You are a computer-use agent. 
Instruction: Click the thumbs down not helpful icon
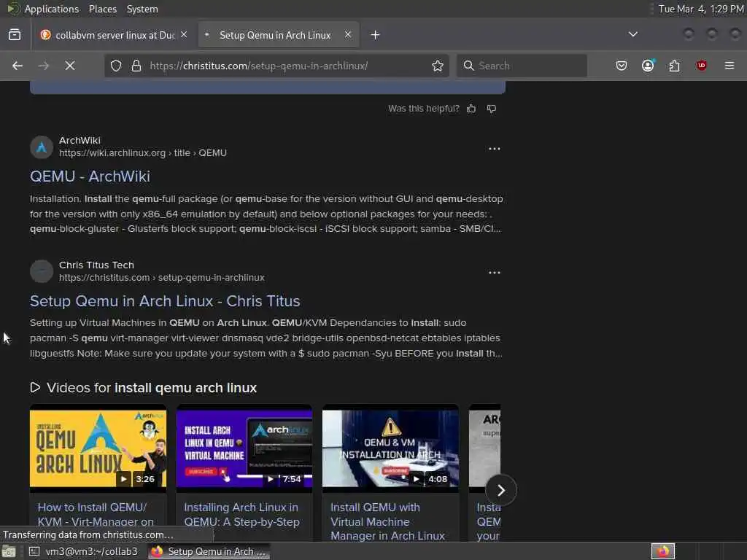tap(492, 109)
